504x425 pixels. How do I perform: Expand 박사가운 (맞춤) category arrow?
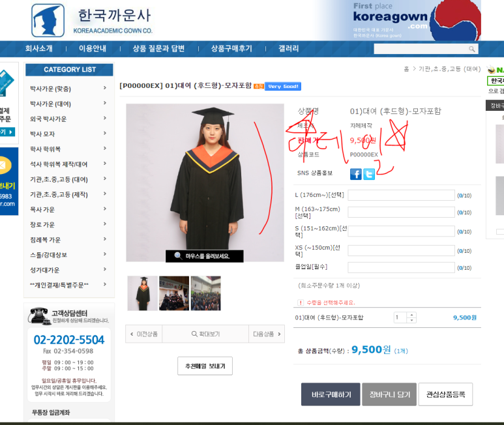click(x=105, y=88)
